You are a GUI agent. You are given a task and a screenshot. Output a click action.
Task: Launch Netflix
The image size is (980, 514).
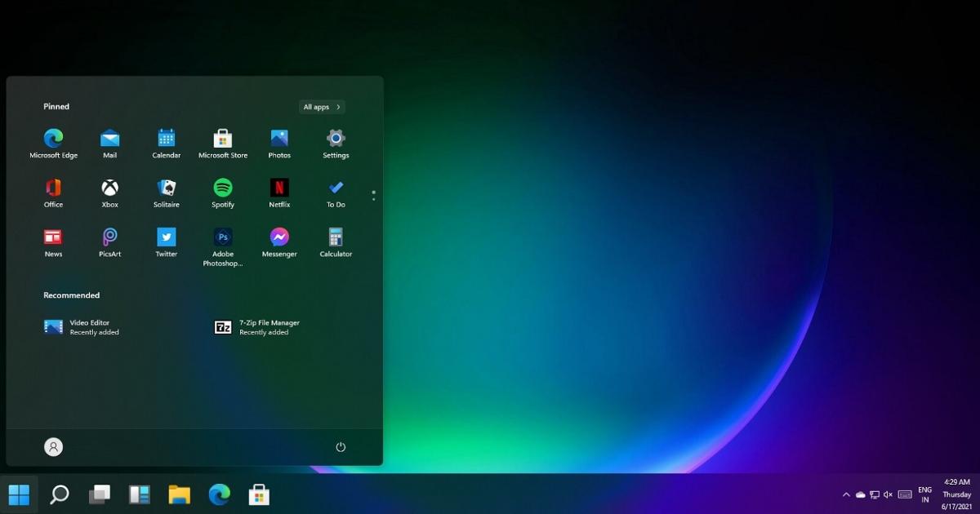click(279, 188)
